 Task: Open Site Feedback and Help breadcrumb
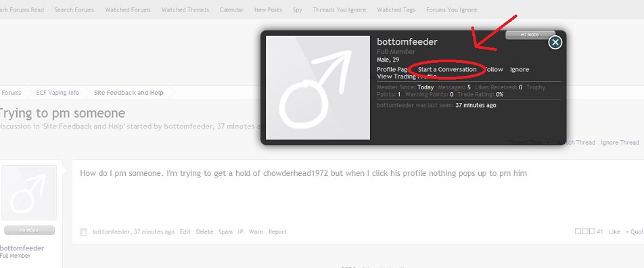pyautogui.click(x=129, y=93)
